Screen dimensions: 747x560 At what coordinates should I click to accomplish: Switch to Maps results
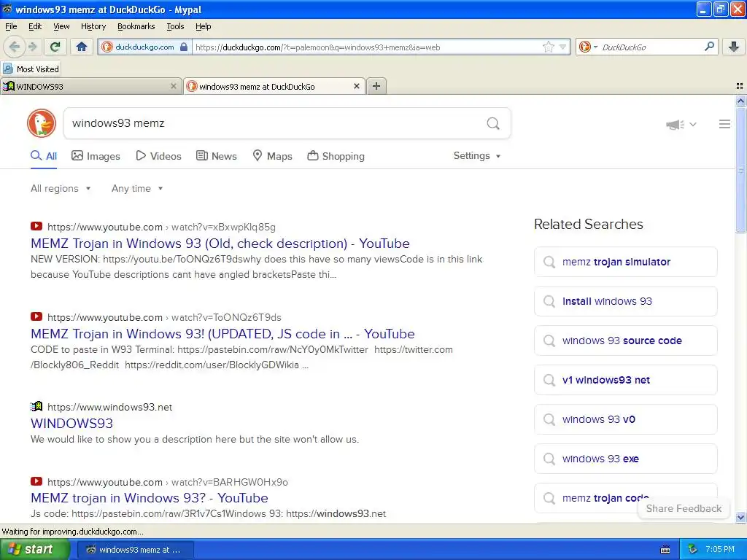273,156
